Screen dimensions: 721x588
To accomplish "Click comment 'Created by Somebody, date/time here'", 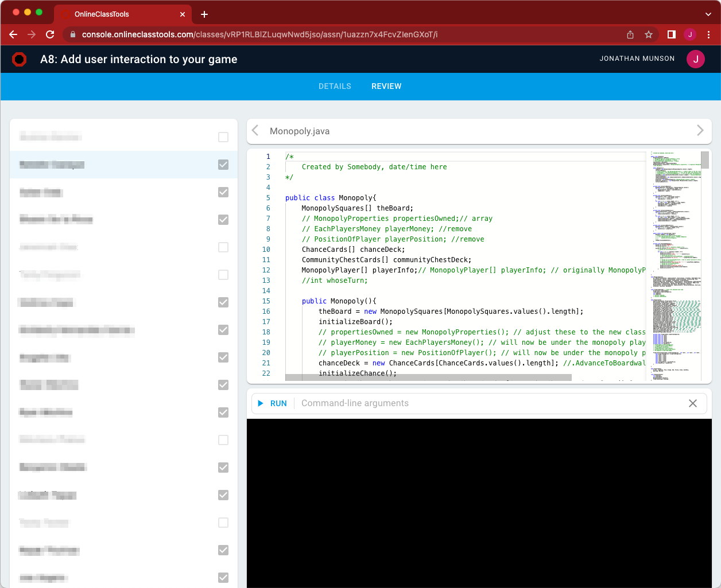I will (374, 167).
